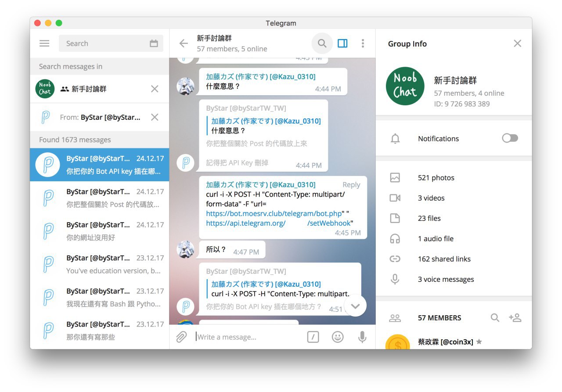Open the three-dot more options menu
Image resolution: width=562 pixels, height=392 pixels.
[363, 43]
